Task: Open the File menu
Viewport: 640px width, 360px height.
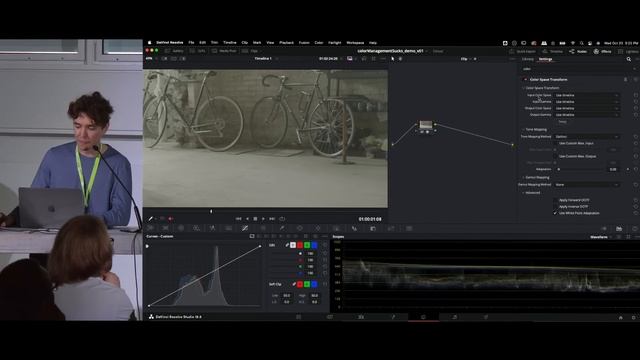Action: pyautogui.click(x=191, y=42)
